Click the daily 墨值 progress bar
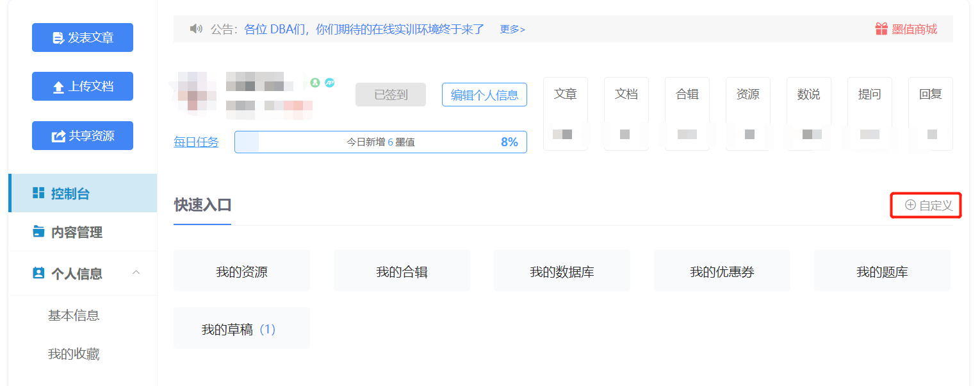980x386 pixels. [x=380, y=142]
